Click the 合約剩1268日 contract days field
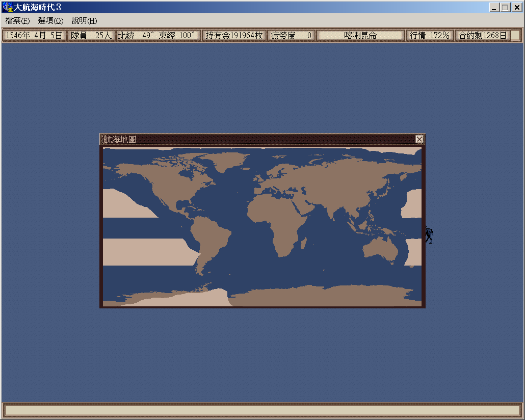 pyautogui.click(x=482, y=35)
